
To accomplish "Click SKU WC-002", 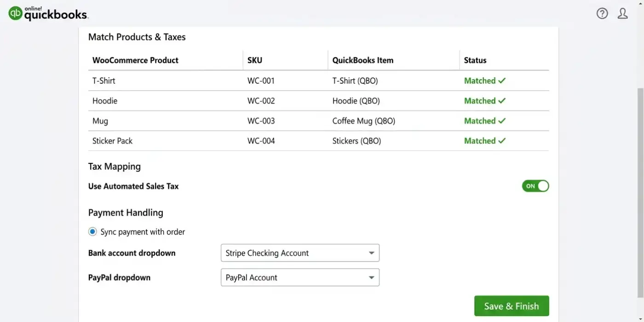I will [261, 101].
